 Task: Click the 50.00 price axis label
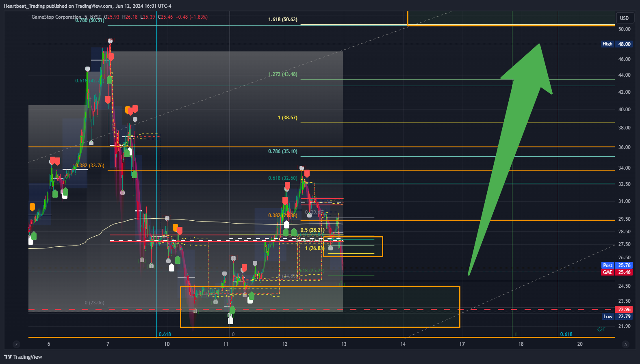[x=624, y=29]
